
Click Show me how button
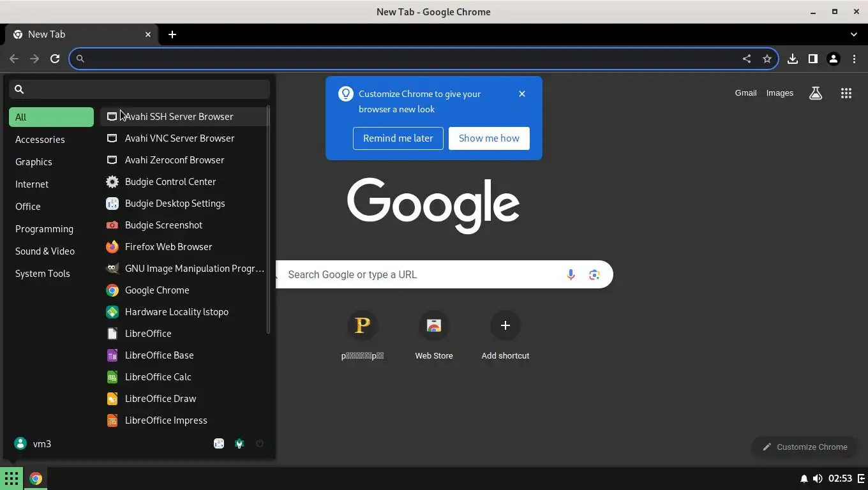coord(489,138)
